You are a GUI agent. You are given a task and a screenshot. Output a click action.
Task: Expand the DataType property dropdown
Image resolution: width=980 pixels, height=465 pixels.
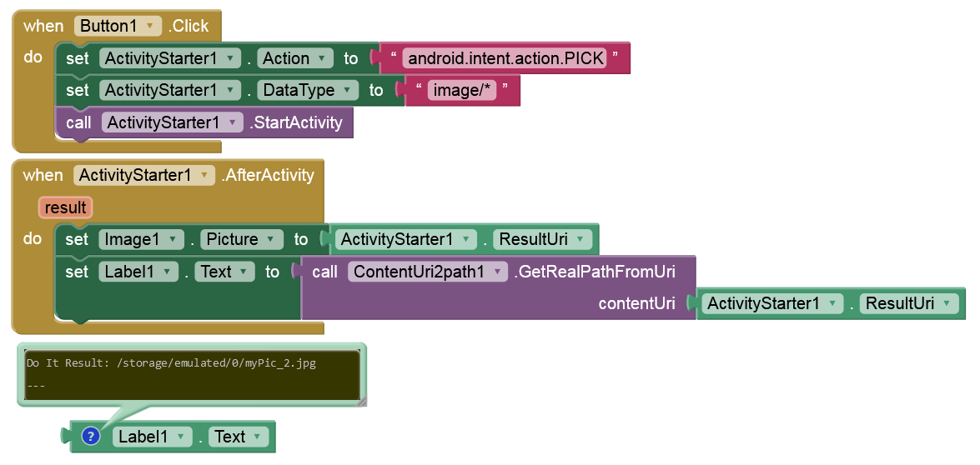(x=345, y=90)
